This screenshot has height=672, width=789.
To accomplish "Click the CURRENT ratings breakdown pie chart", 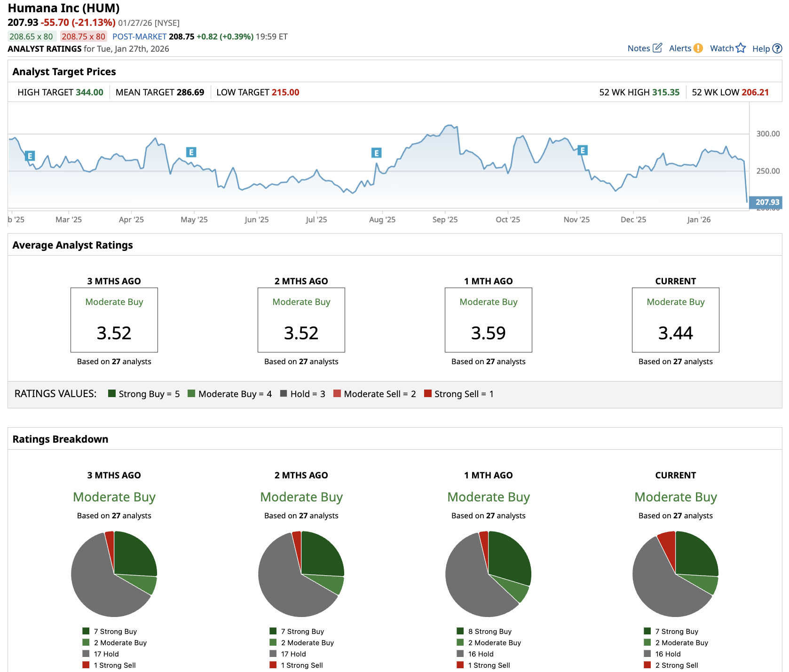I will (x=675, y=574).
